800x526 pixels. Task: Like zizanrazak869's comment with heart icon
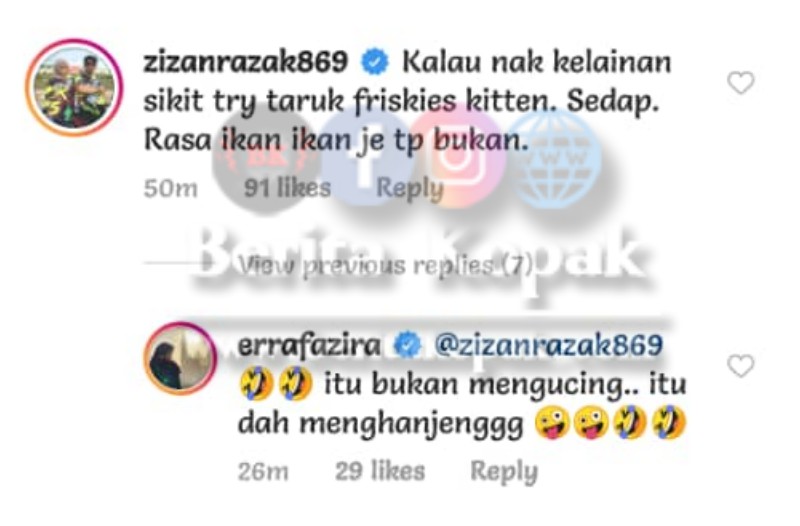pos(740,83)
